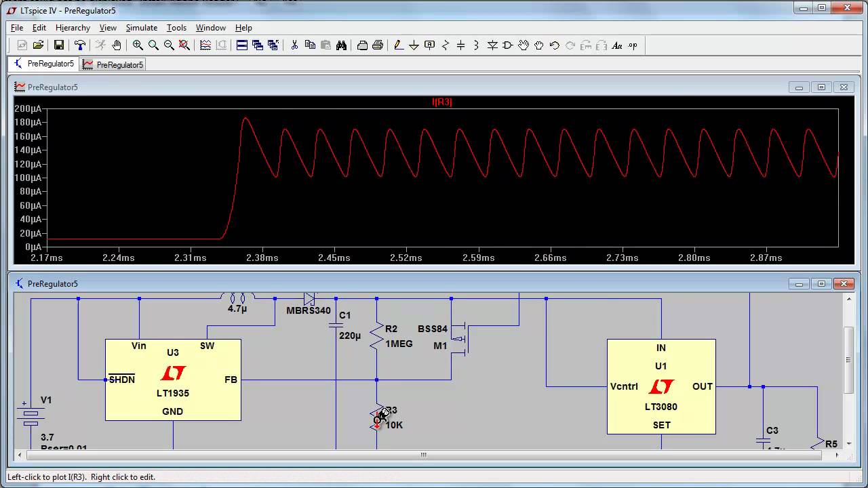This screenshot has height=488, width=868.
Task: Click the Close All Windows toolbar icon
Action: (273, 45)
